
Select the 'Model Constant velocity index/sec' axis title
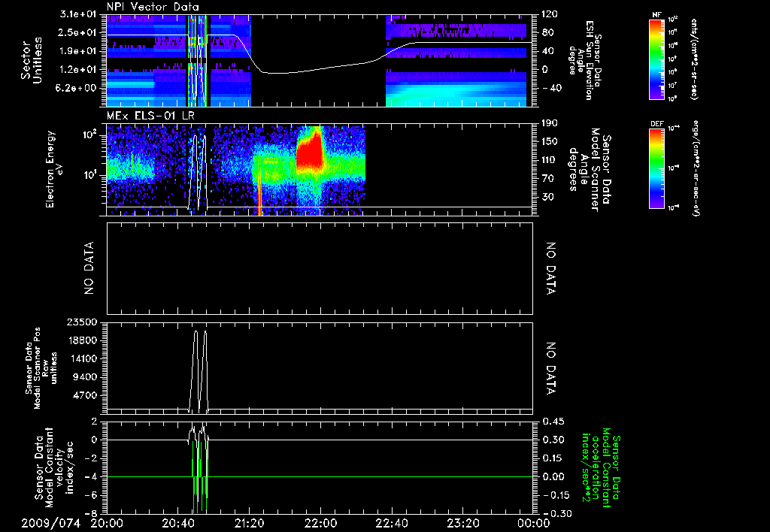(53, 467)
